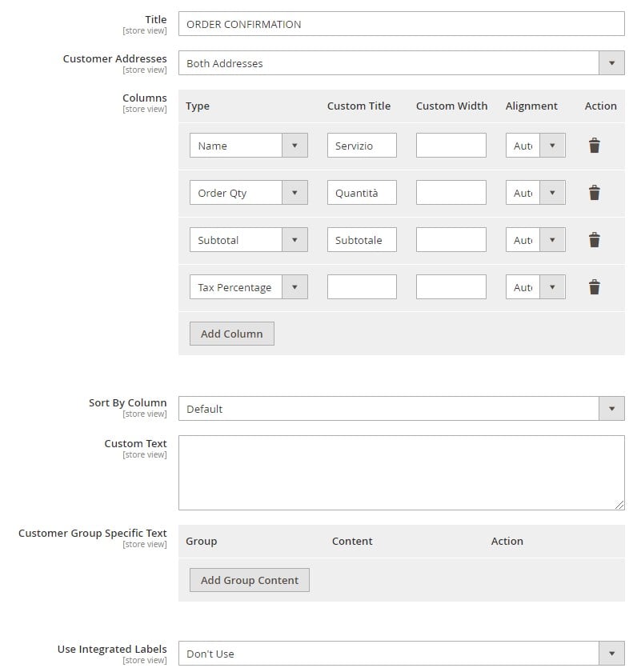The image size is (629, 672).
Task: Focus the Quantità custom title field
Action: click(362, 193)
